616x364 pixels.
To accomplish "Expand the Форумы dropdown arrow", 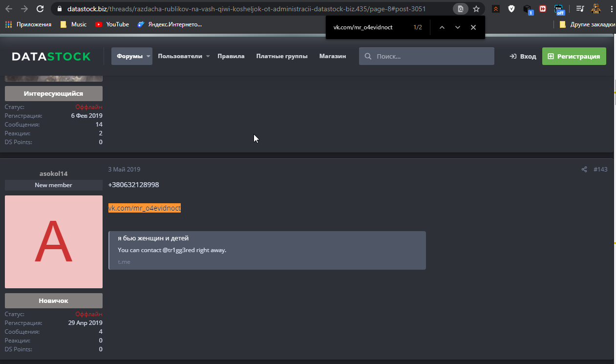I will coord(148,57).
